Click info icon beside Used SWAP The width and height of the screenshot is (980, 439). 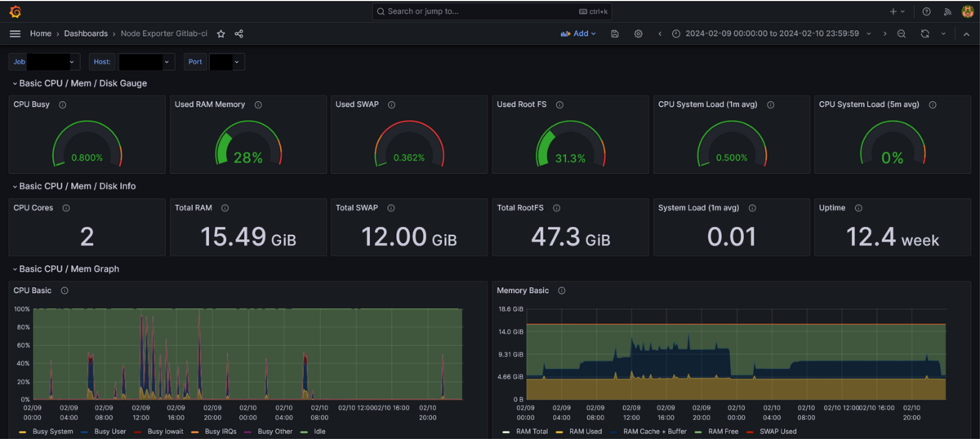click(x=392, y=104)
